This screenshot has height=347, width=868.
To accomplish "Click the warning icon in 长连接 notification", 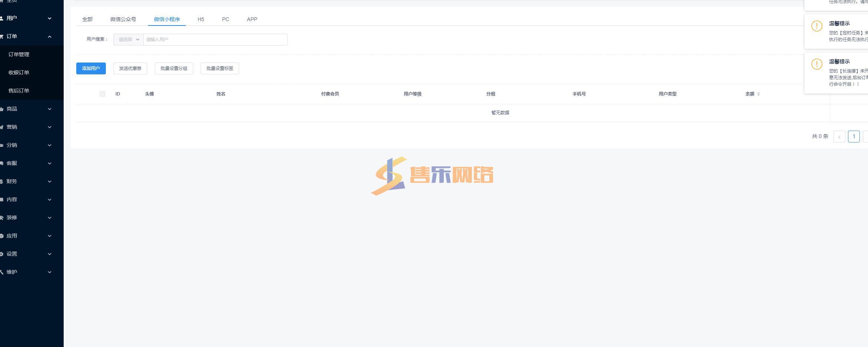I will coord(817,64).
